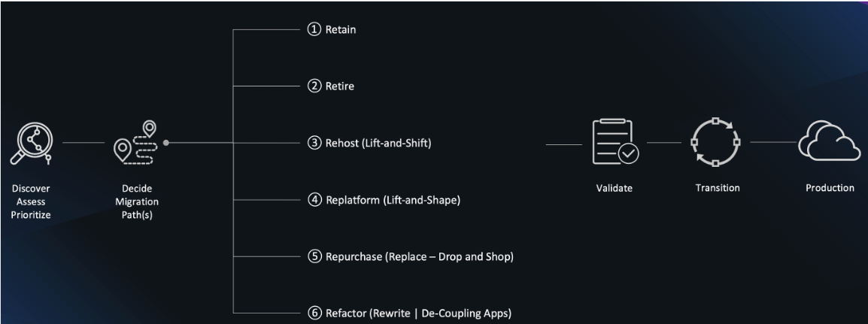Select the Replatform (Lift-and-Shape) text
This screenshot has width=868, height=324.
click(393, 200)
